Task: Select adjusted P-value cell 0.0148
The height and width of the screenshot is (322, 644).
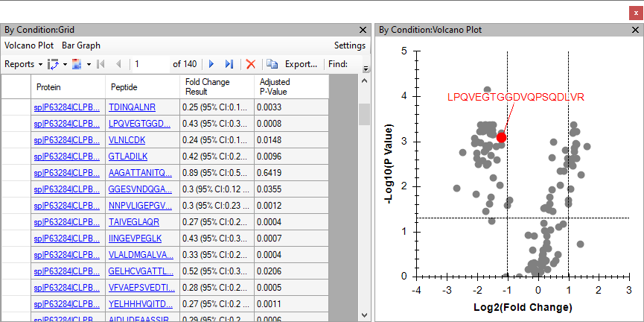Action: pyautogui.click(x=292, y=140)
